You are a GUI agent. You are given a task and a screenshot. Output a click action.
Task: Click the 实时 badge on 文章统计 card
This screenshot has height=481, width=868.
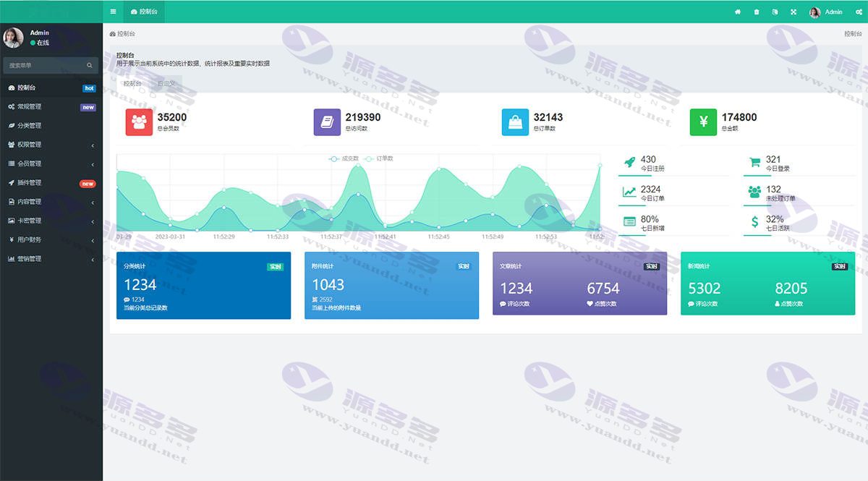(651, 266)
